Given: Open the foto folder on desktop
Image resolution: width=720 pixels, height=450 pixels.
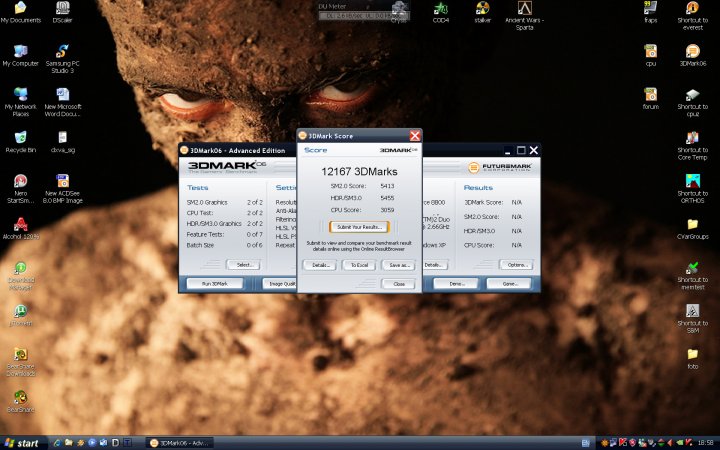Looking at the screenshot, I should point(692,359).
